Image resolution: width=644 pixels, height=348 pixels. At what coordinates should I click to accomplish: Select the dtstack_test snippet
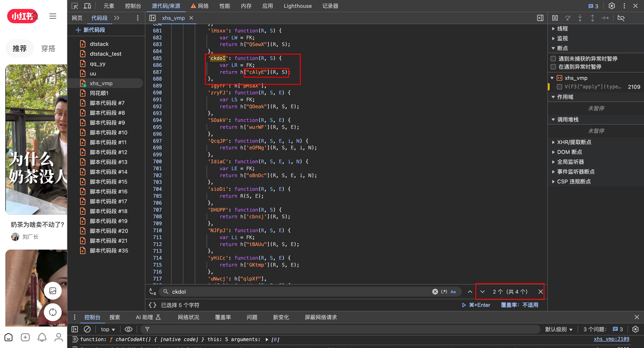106,54
